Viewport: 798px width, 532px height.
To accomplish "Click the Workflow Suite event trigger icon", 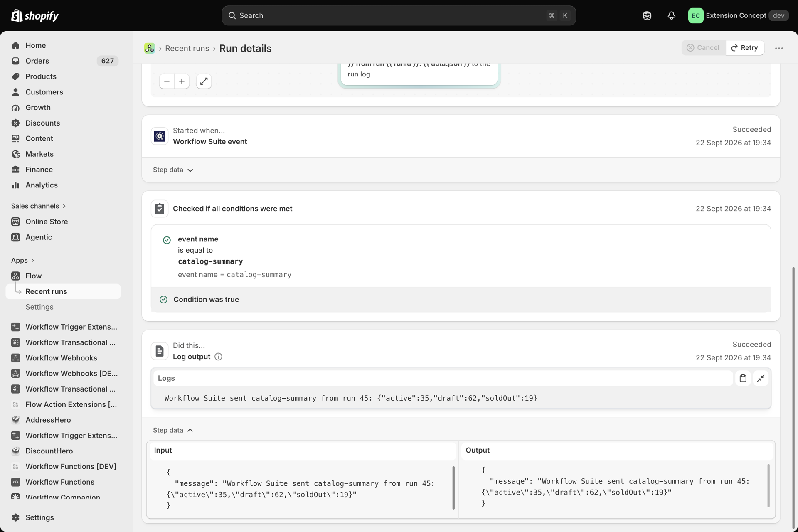I will (160, 136).
